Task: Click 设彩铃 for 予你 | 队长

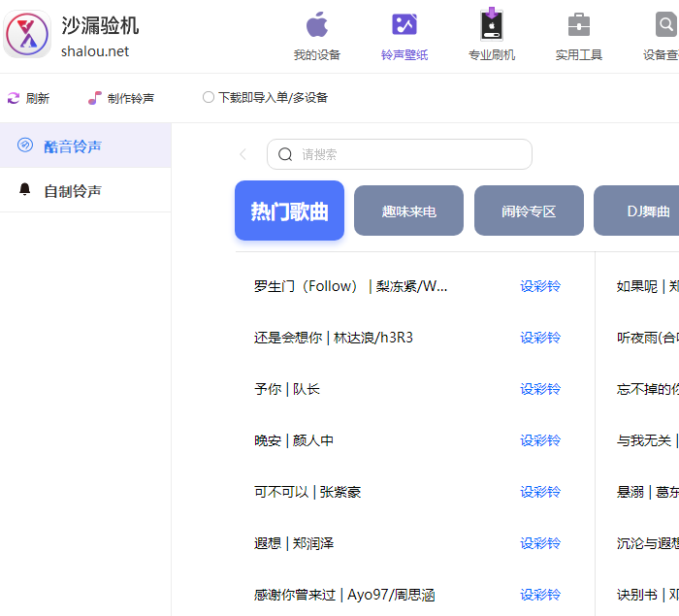Action: click(x=540, y=389)
